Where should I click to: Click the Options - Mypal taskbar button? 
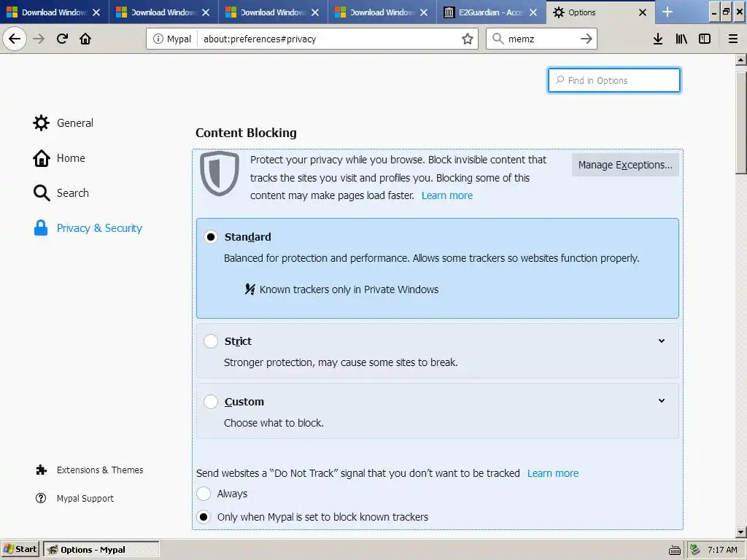coord(101,550)
